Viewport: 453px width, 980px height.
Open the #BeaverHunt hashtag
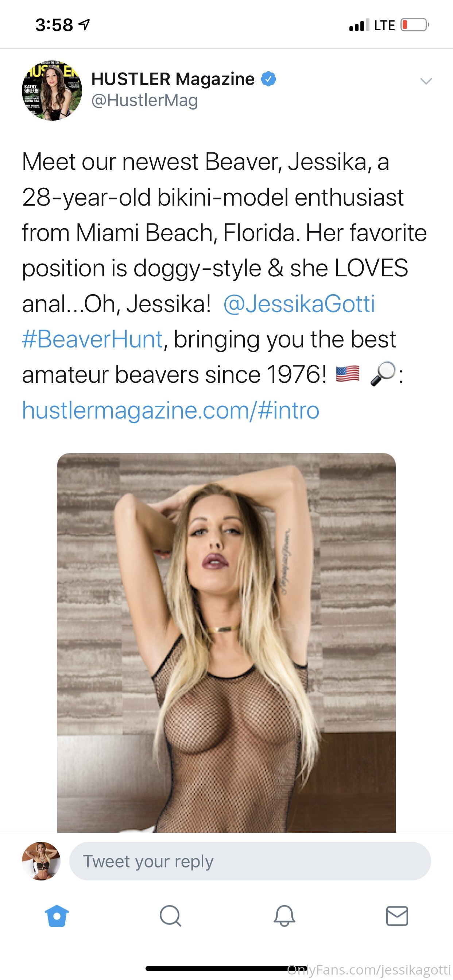(x=93, y=339)
